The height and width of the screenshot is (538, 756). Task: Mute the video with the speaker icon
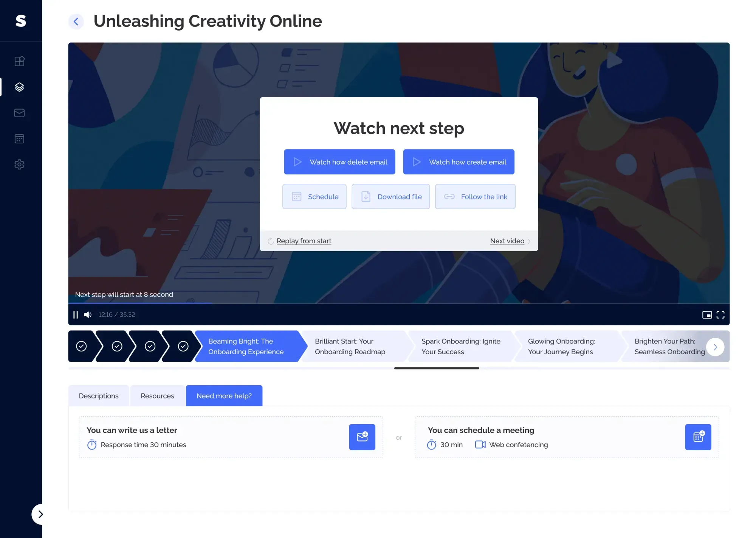tap(87, 314)
